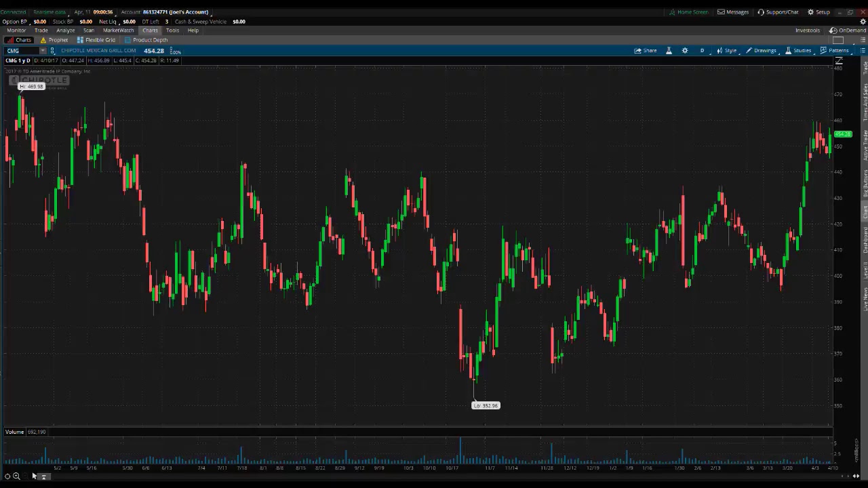This screenshot has width=868, height=488.
Task: Click the flask icon next to Share
Action: point(669,51)
